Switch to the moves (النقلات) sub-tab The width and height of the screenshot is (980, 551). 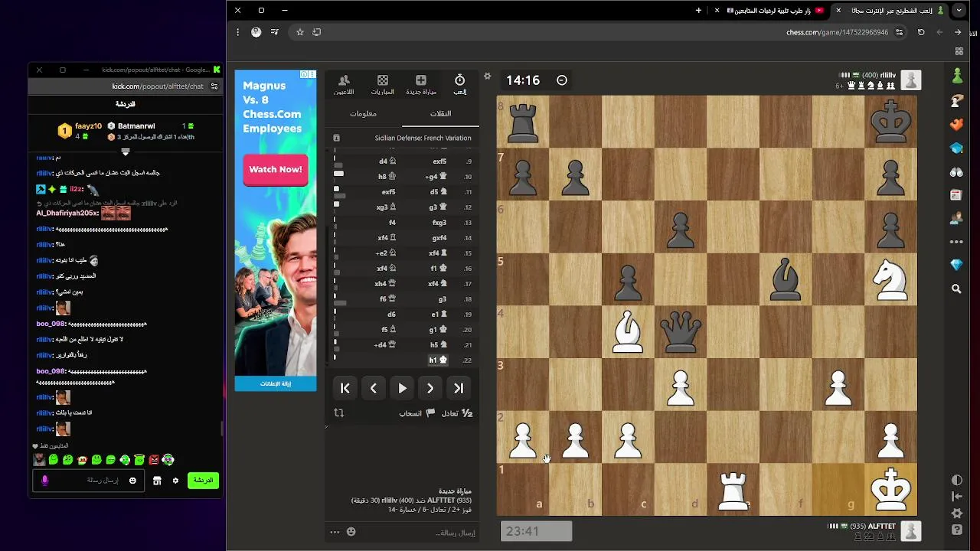[x=440, y=113]
